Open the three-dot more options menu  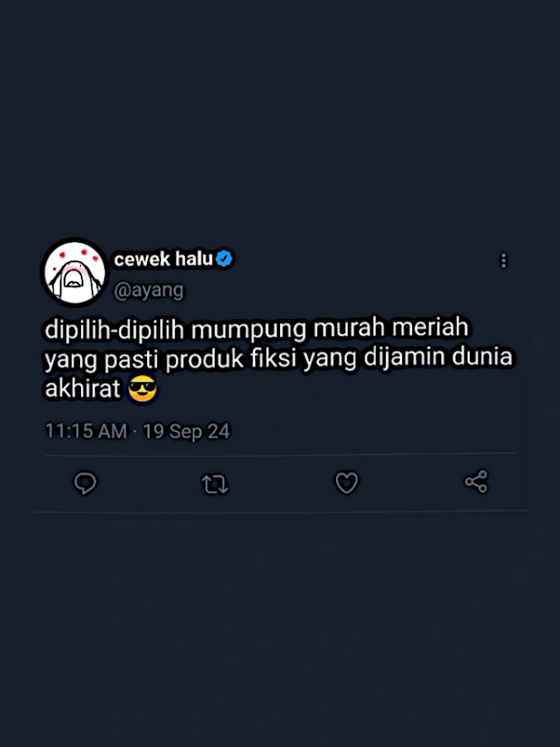[503, 260]
